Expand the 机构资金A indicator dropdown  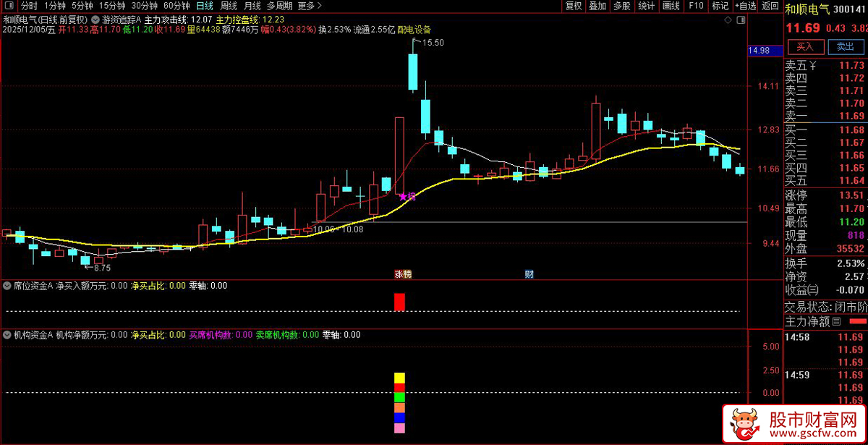pos(7,335)
